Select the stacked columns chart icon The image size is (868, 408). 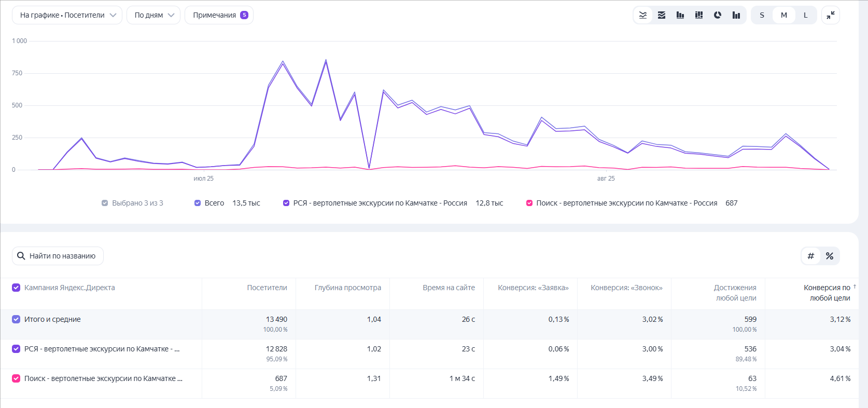[x=699, y=15]
